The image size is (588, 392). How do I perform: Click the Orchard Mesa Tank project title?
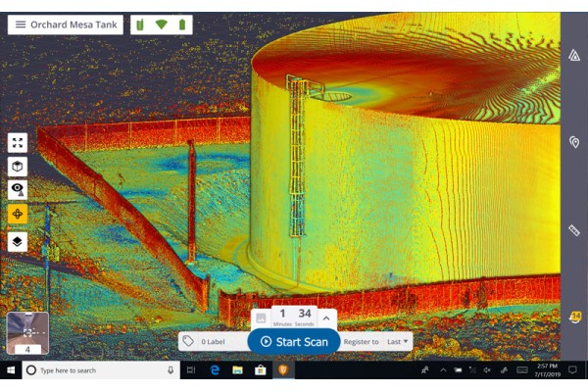click(73, 24)
